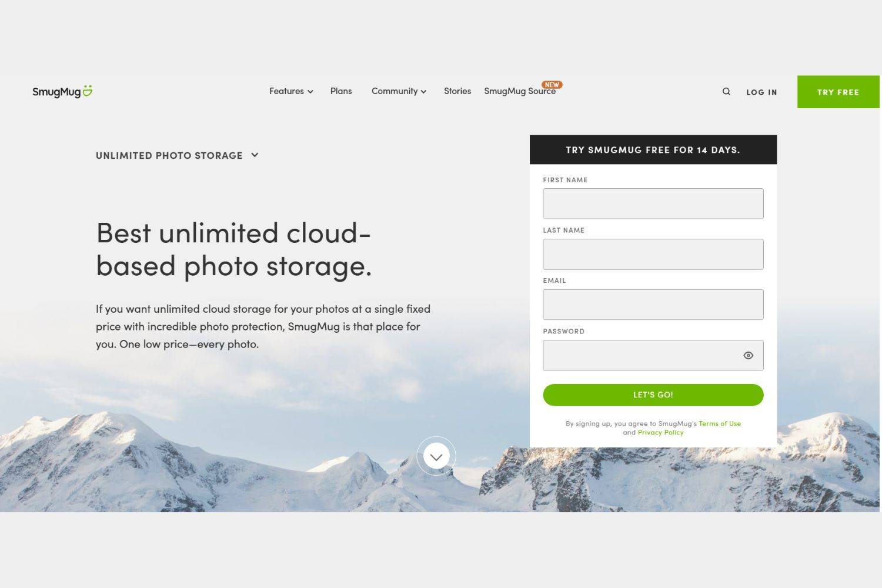Open the search icon in the navigation bar
The height and width of the screenshot is (588, 882).
(x=726, y=91)
